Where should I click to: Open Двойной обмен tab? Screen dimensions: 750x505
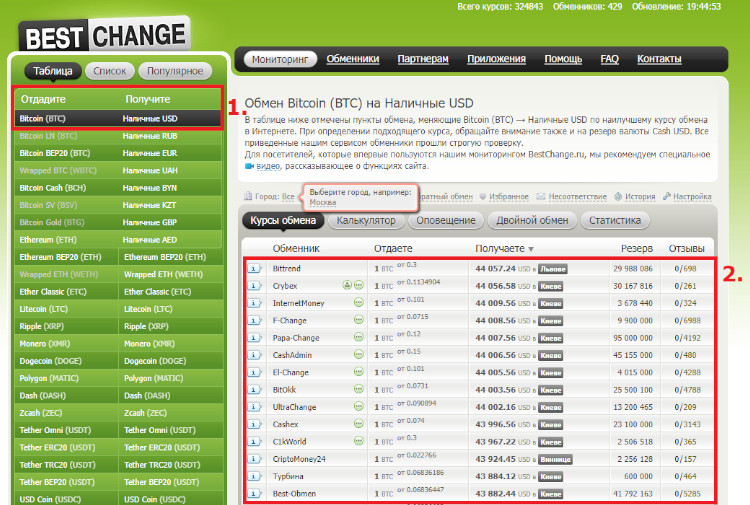click(x=532, y=220)
